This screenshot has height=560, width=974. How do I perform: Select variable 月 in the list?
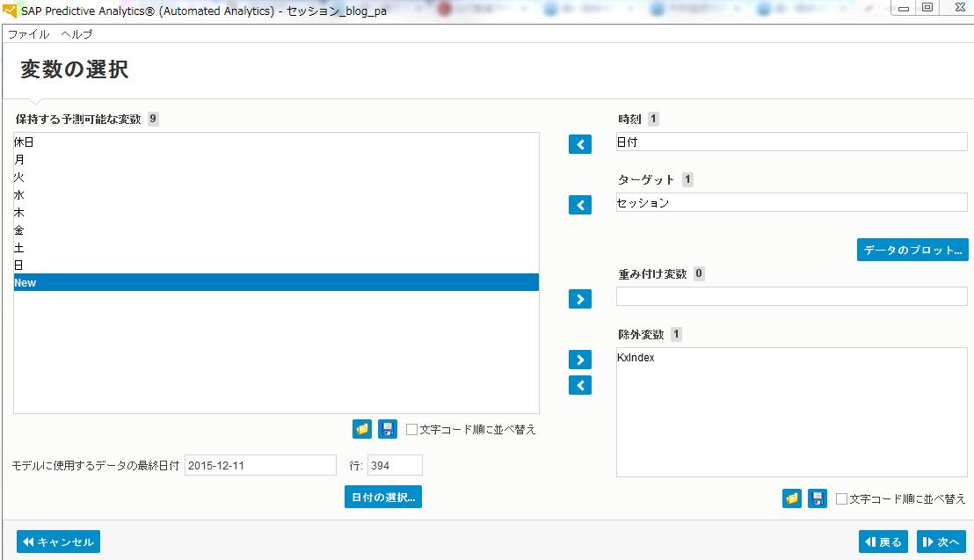tap(276, 160)
